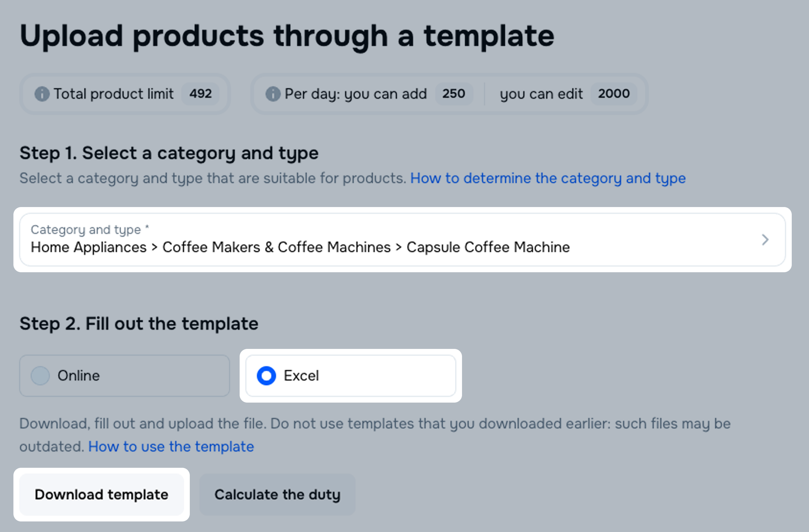Click the Total product limit label
Image resolution: width=809 pixels, height=532 pixels.
click(113, 94)
